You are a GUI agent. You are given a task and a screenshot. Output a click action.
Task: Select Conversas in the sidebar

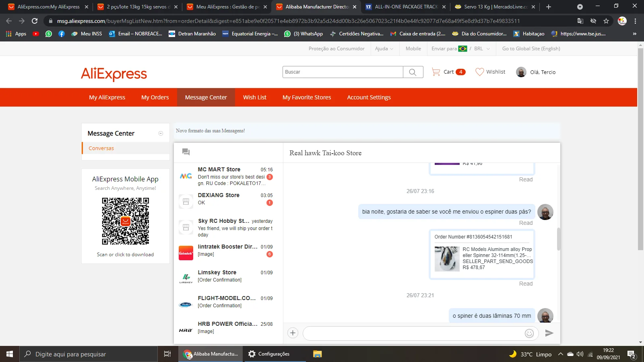point(101,148)
